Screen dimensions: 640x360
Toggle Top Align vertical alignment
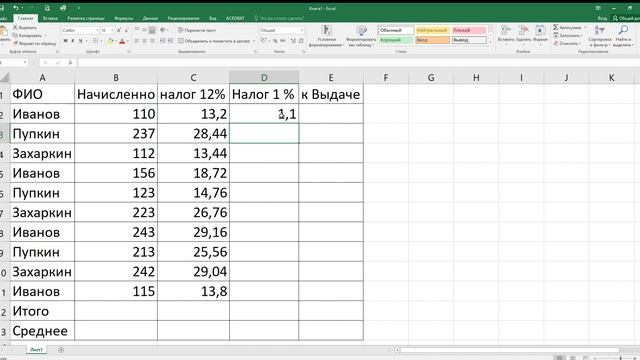(x=137, y=30)
